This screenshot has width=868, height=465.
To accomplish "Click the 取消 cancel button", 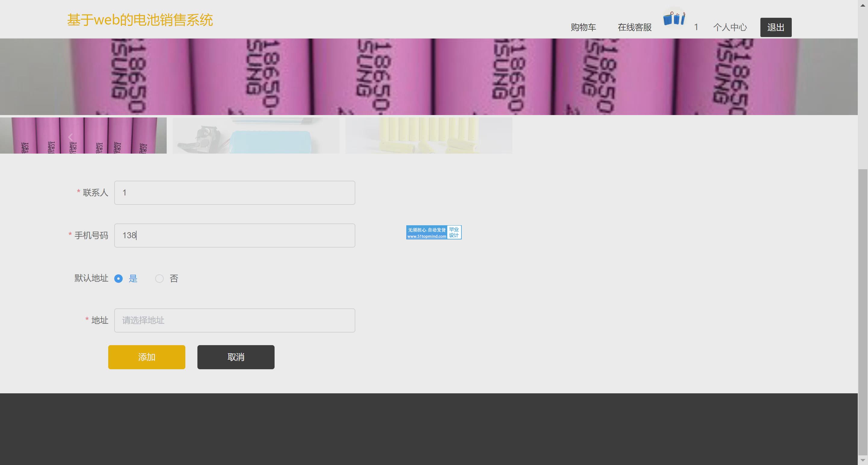I will tap(236, 357).
